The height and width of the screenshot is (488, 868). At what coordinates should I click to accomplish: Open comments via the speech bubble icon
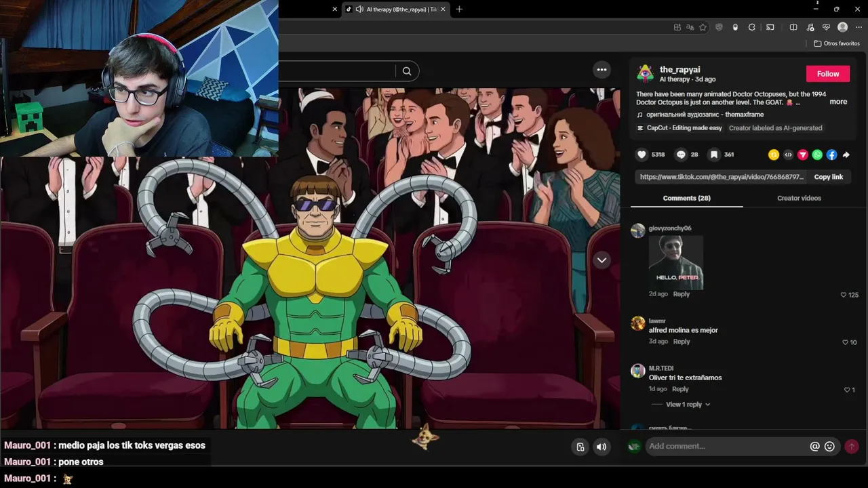681,155
